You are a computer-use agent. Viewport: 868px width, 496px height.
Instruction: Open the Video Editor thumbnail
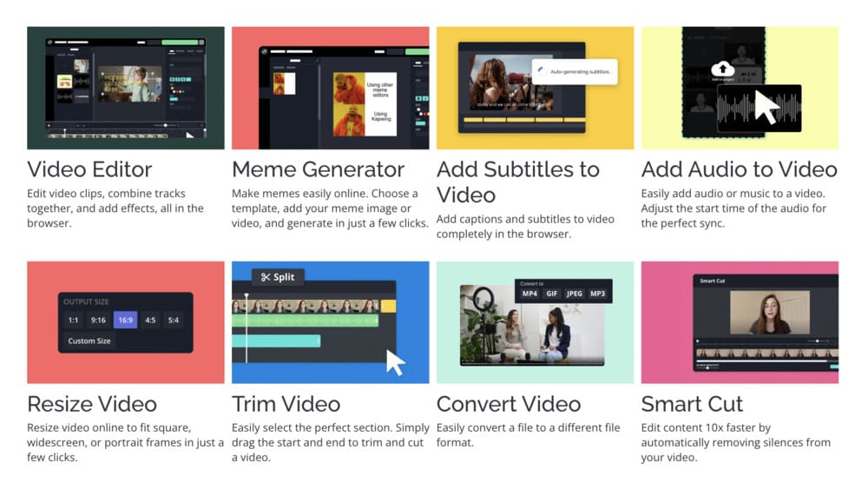pos(126,88)
